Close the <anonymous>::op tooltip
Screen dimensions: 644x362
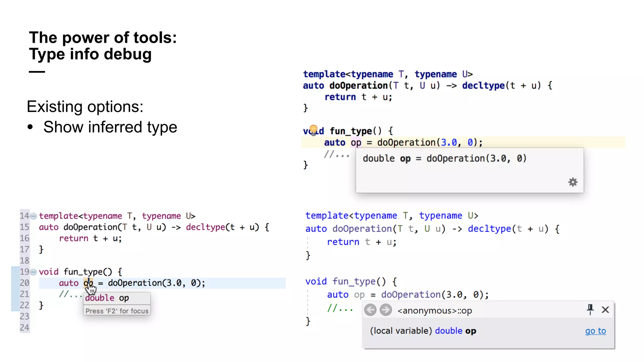[x=605, y=310]
